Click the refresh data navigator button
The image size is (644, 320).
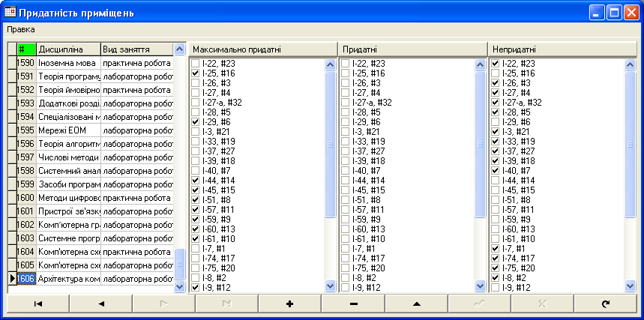pyautogui.click(x=606, y=304)
